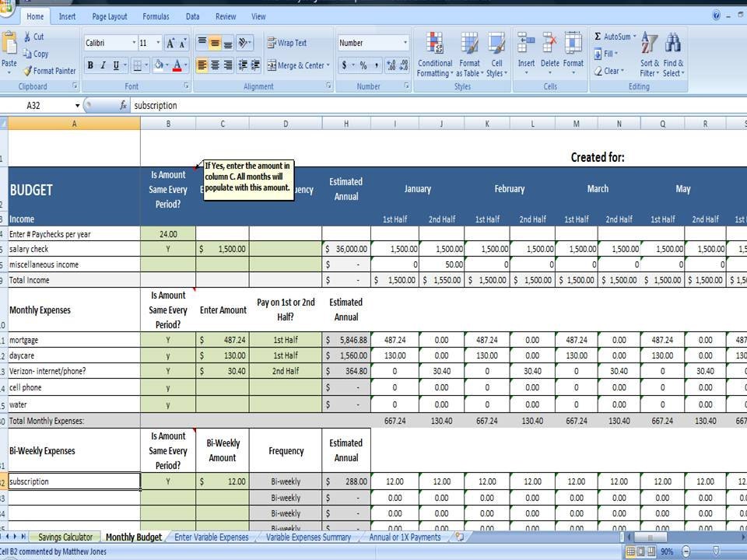Image resolution: width=747 pixels, height=560 pixels.
Task: Open Cell Styles gallery
Action: pos(496,54)
